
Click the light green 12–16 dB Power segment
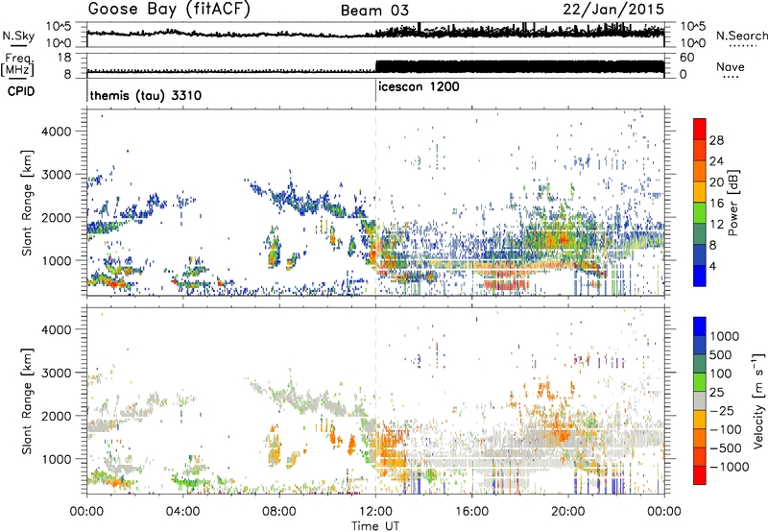700,212
